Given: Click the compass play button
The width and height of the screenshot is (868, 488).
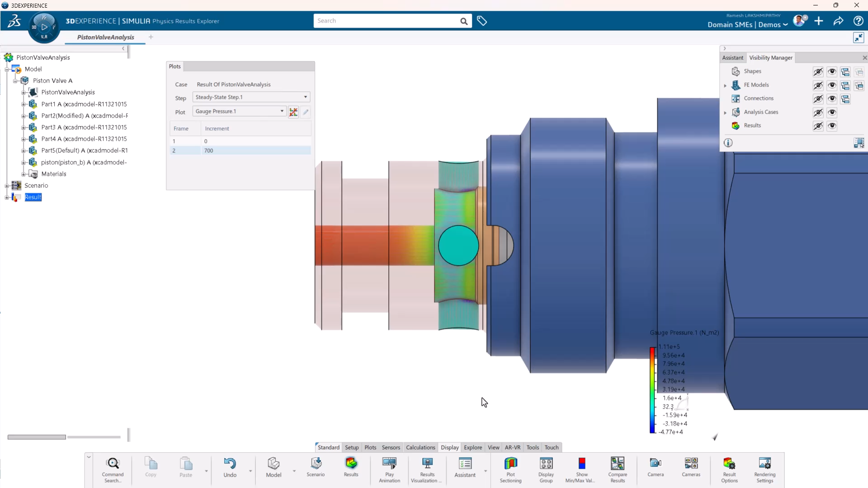Looking at the screenshot, I should [44, 27].
